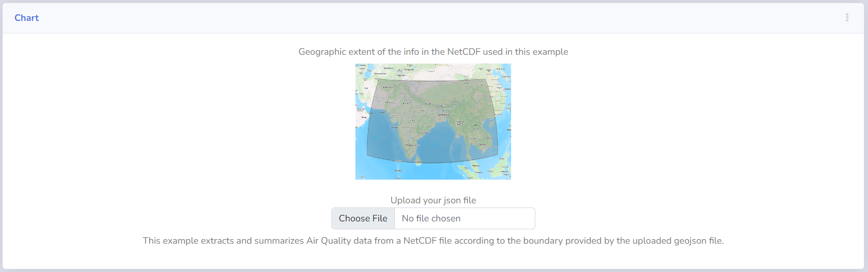
Task: Click Oman on the map's left edge
Action: 364,117
